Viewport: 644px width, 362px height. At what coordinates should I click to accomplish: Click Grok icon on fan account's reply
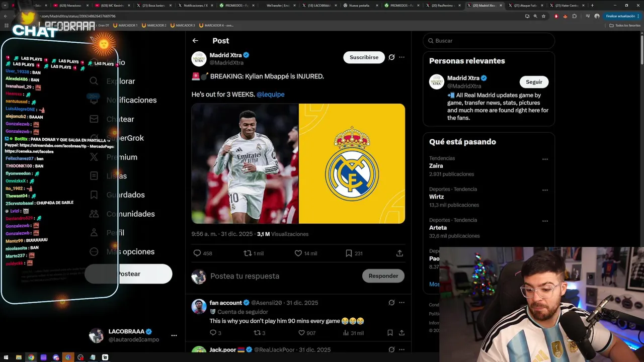pos(391,303)
